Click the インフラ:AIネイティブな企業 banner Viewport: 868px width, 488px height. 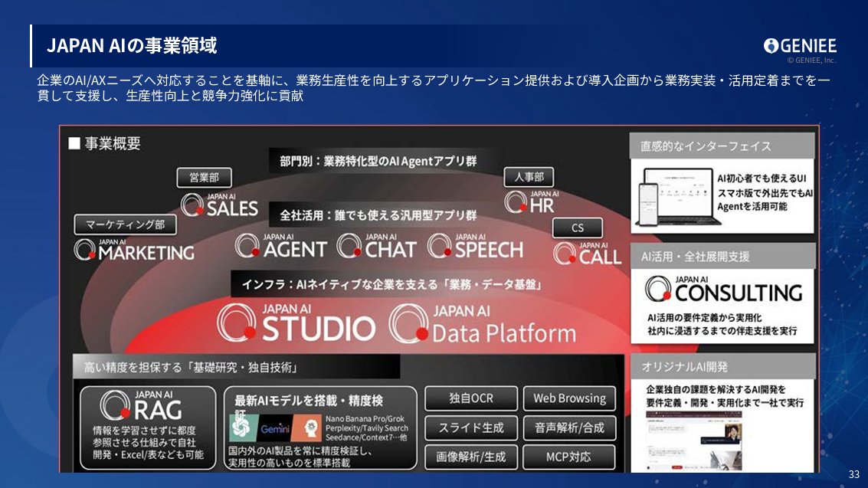391,284
